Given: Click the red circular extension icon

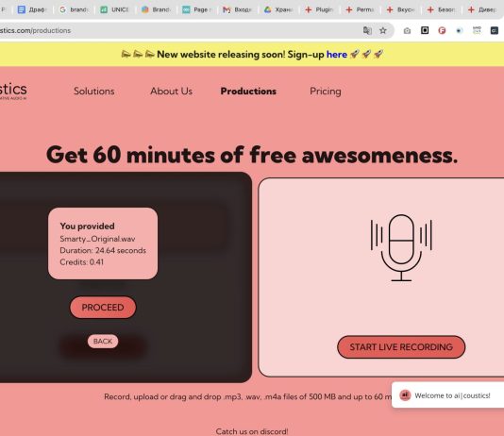Looking at the screenshot, I should [442, 30].
